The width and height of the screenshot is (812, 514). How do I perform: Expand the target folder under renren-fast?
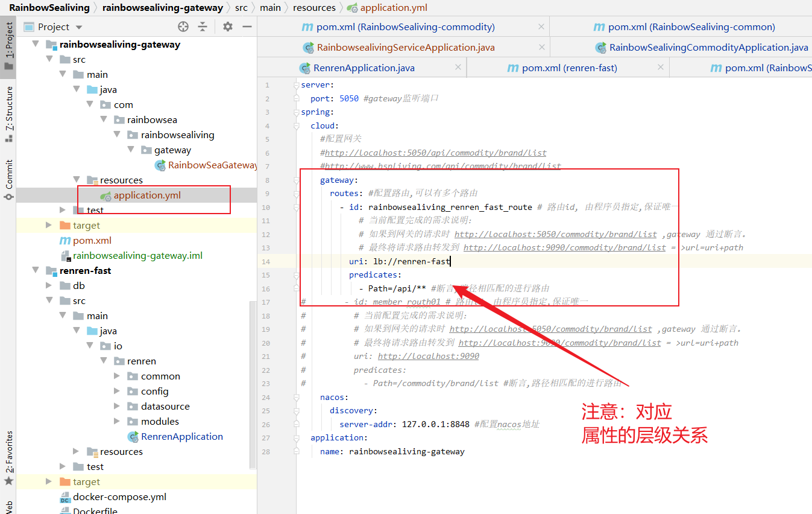tap(50, 481)
